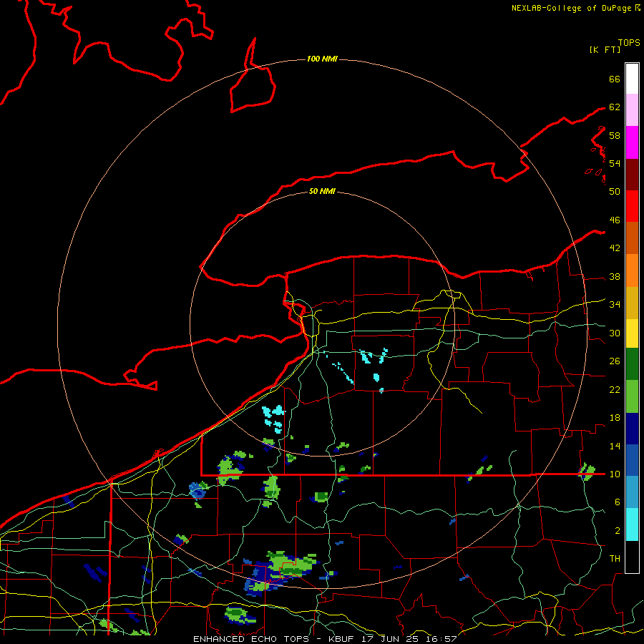
Task: Pick the bright yellow legend swatch
Action: pyautogui.click(x=632, y=333)
